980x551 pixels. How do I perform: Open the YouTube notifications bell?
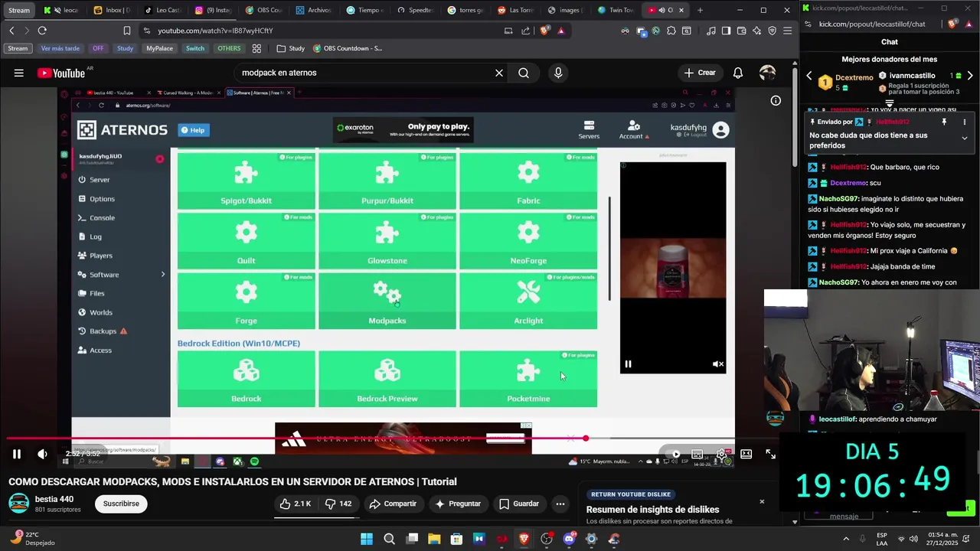click(738, 73)
